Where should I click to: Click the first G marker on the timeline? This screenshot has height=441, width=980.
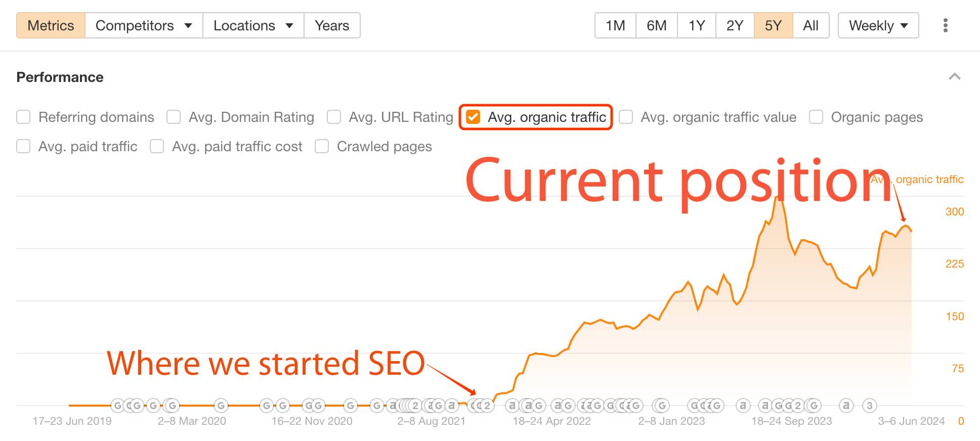point(117,405)
